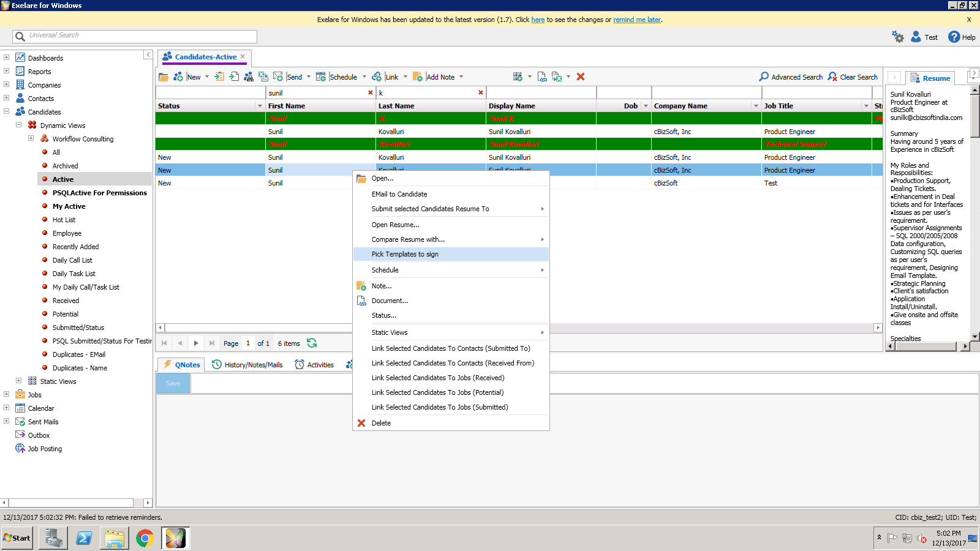This screenshot has height=551, width=980.
Task: Click the Windows Start button
Action: click(17, 538)
